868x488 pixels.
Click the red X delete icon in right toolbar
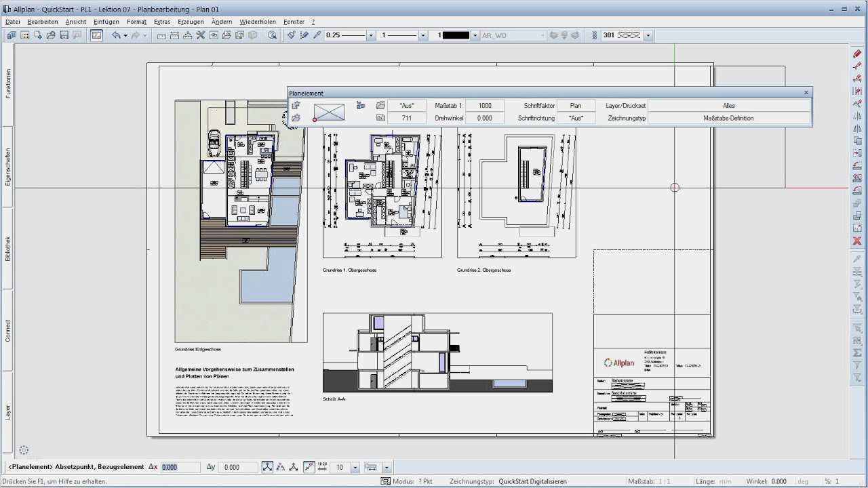pyautogui.click(x=857, y=241)
